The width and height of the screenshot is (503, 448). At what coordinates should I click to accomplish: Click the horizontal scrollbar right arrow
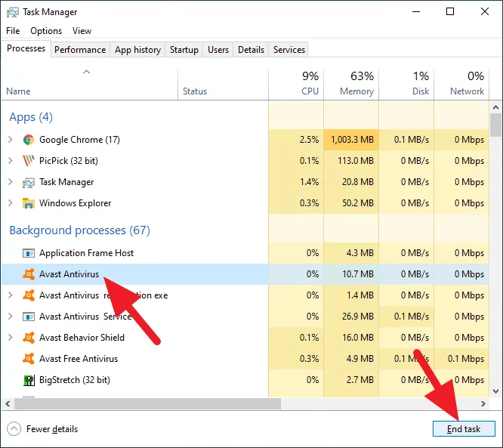click(x=483, y=403)
